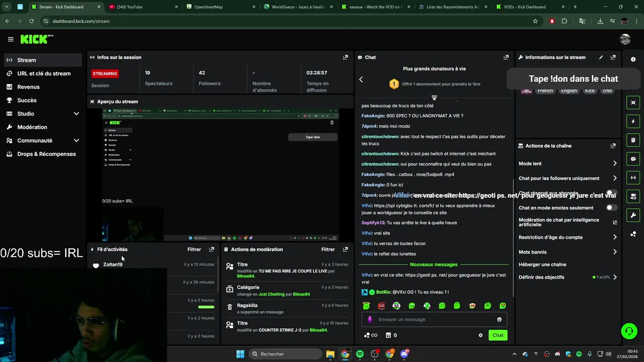644x362 pixels.
Task: Open Restriction d'âge du compte chevron
Action: coord(615,237)
